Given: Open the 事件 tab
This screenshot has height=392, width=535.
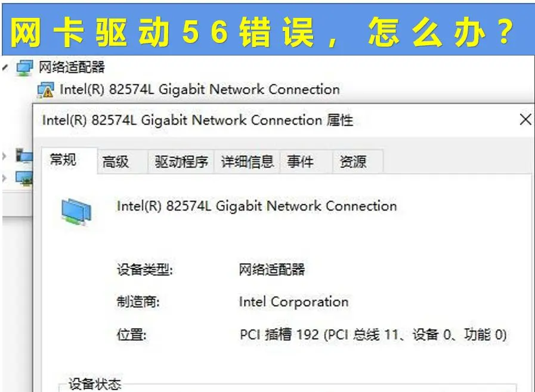Looking at the screenshot, I should [300, 162].
